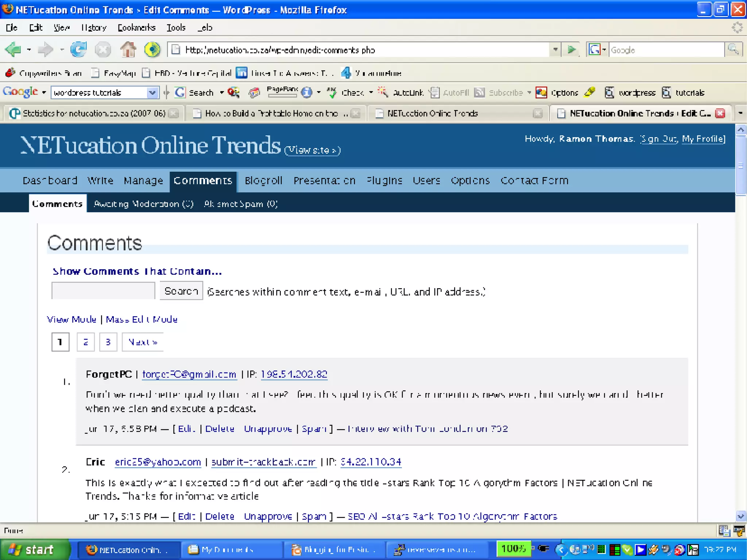Screen dimensions: 747x560
Task: Open the Google toolbar search box dropdown
Action: (x=152, y=93)
